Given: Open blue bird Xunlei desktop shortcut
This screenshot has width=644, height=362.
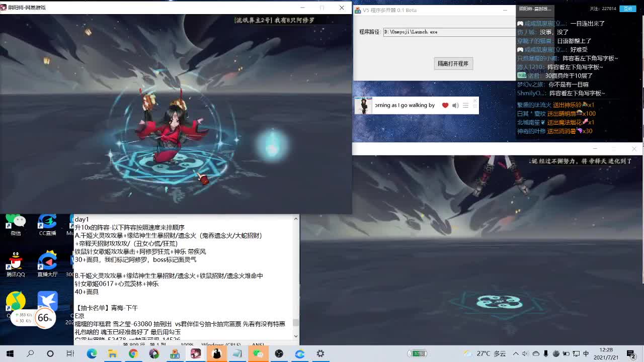Looking at the screenshot, I should [x=47, y=301].
